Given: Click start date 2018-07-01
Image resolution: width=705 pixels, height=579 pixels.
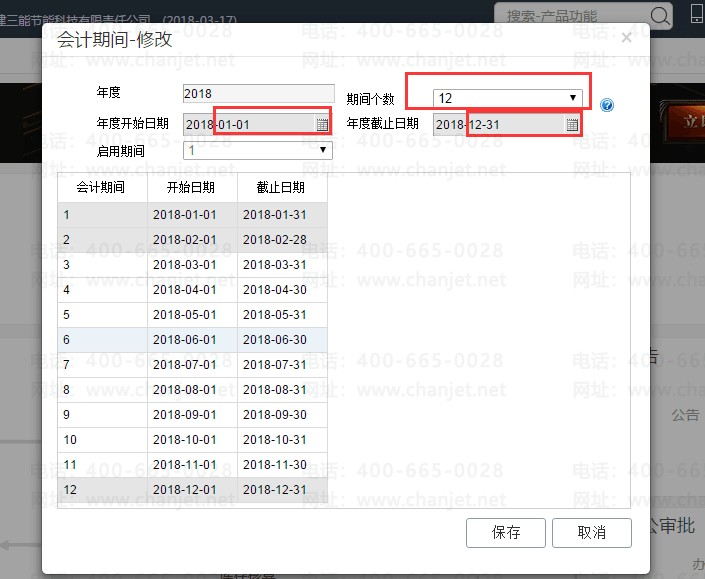Looking at the screenshot, I should coord(192,365).
